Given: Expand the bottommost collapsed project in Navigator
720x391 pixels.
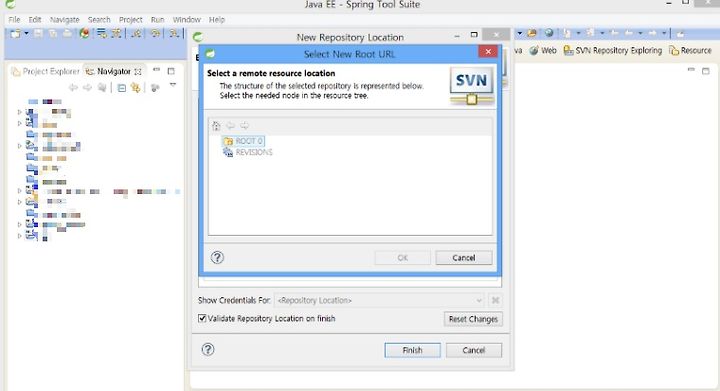Looking at the screenshot, I should [x=19, y=236].
